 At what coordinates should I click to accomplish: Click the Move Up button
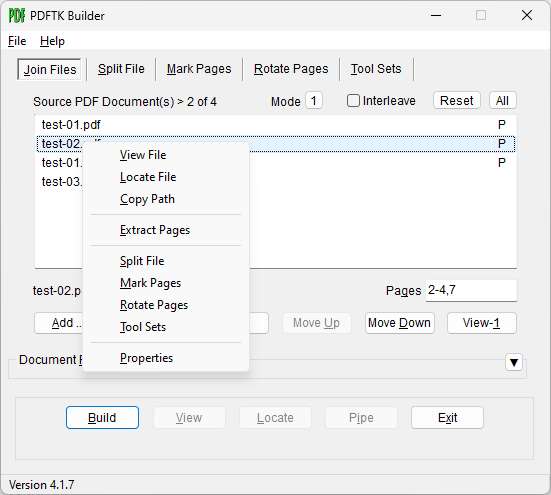(316, 323)
